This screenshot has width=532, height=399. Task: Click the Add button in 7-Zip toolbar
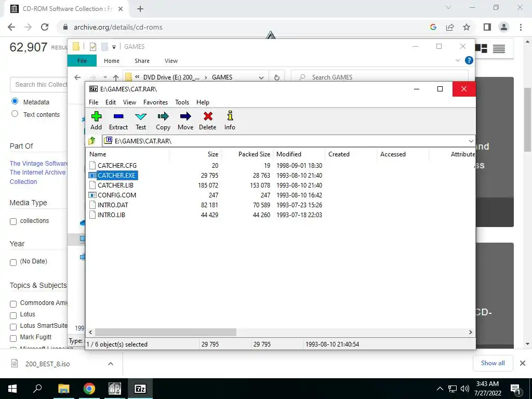tap(96, 121)
